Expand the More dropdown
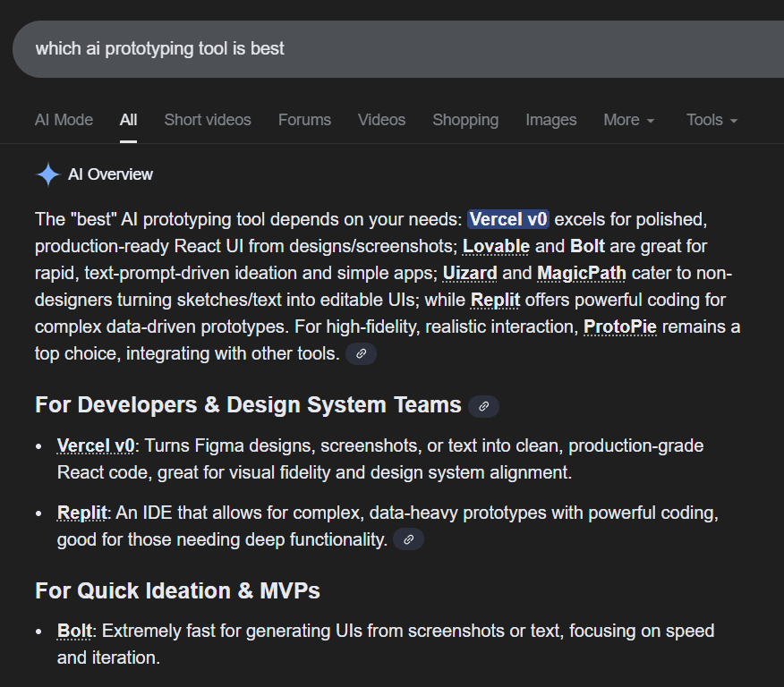 (628, 120)
